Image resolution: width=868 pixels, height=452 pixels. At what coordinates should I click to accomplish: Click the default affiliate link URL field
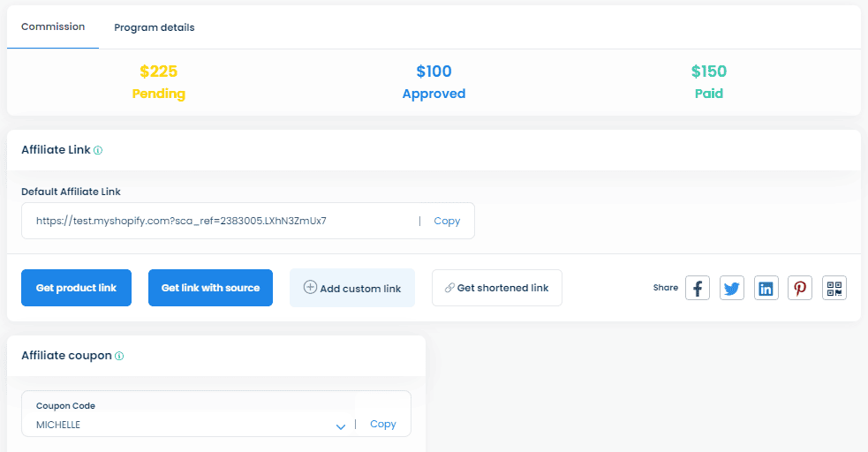click(x=221, y=221)
